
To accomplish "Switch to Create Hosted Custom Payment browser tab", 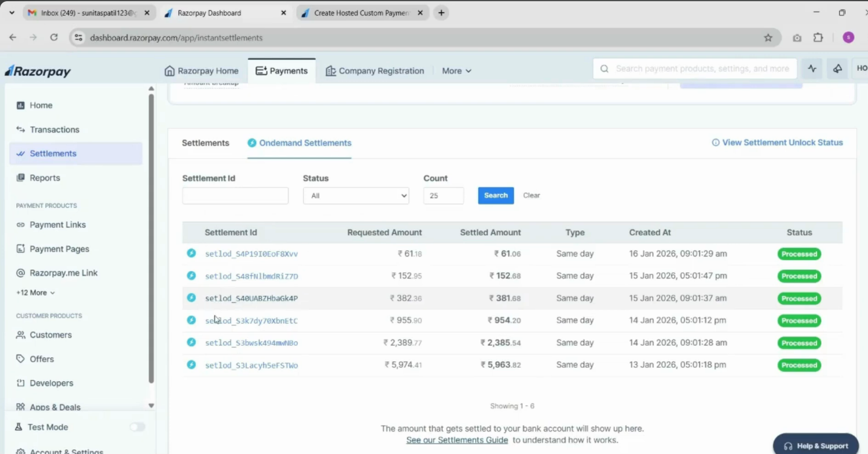I will pyautogui.click(x=362, y=13).
